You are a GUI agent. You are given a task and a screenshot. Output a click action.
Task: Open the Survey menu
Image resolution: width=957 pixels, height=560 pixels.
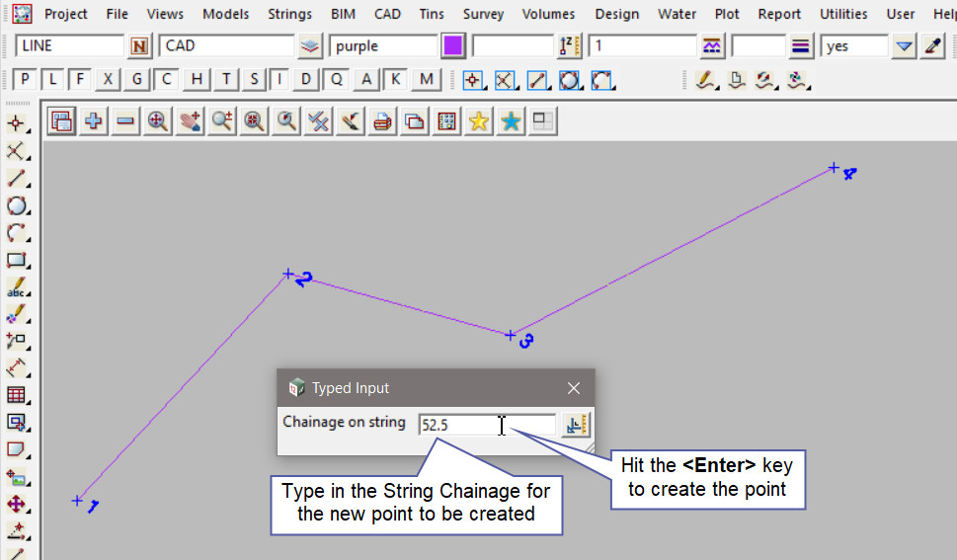pos(483,14)
